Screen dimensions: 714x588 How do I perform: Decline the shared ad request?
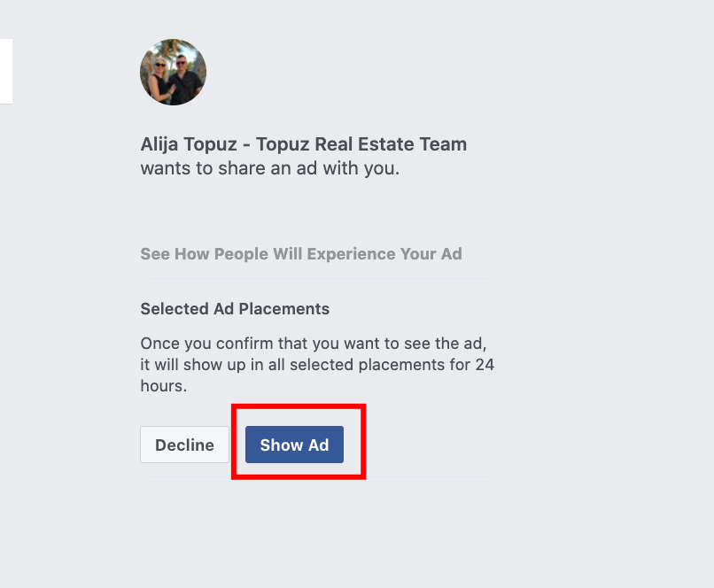tap(184, 445)
